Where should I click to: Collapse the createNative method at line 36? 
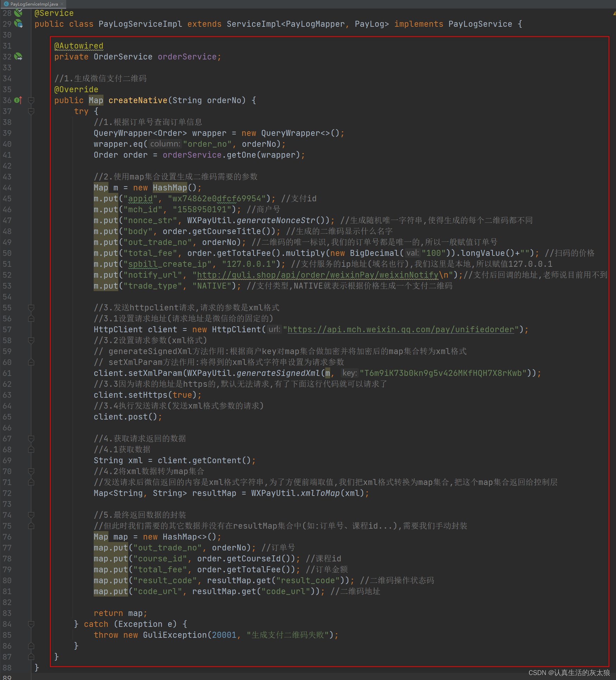pos(31,100)
